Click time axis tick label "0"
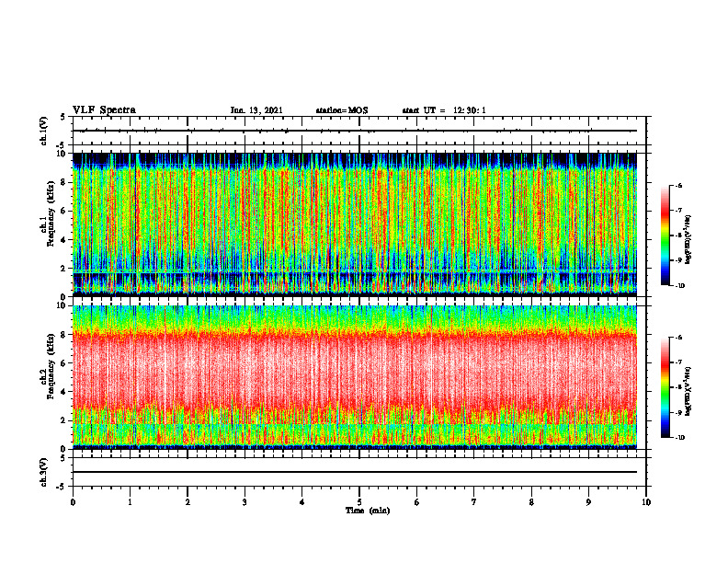 coord(73,502)
